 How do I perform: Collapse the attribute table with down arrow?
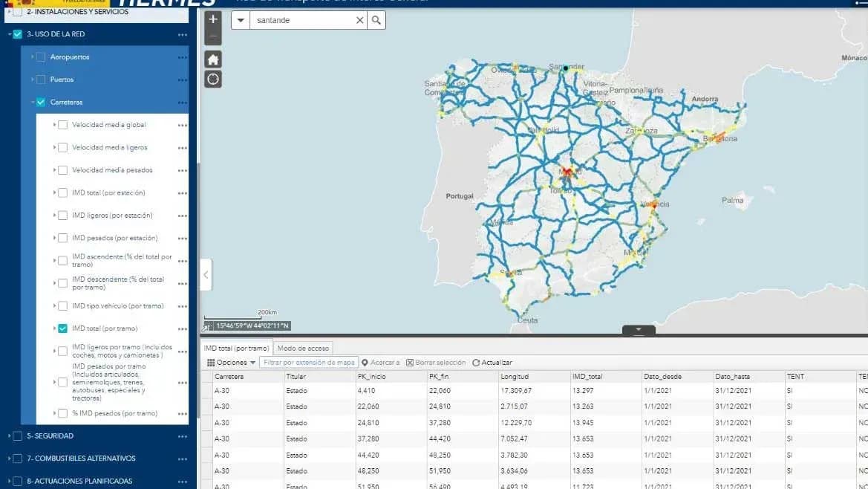(639, 329)
